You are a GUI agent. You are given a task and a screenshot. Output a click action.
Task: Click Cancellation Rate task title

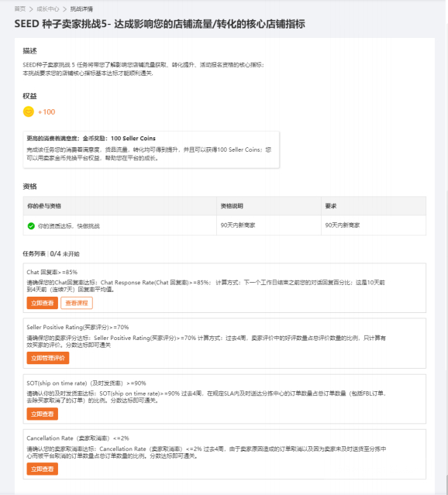[78, 438]
